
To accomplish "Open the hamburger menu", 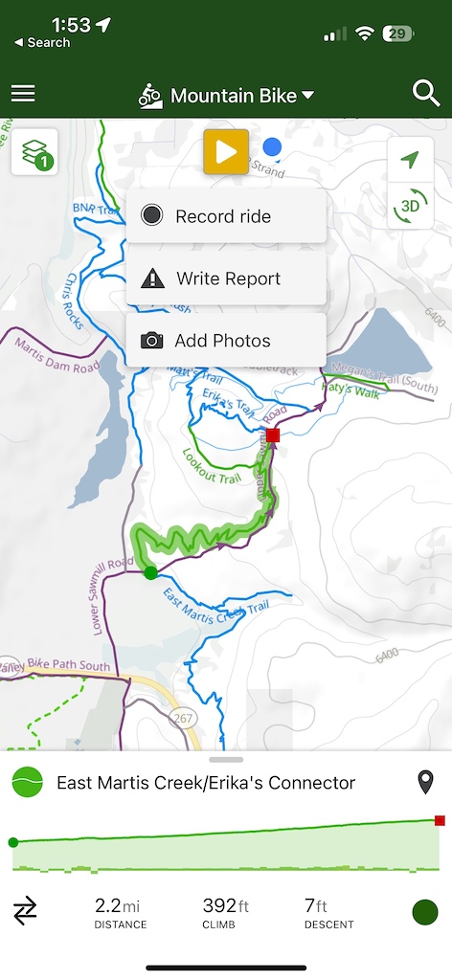I will [23, 95].
